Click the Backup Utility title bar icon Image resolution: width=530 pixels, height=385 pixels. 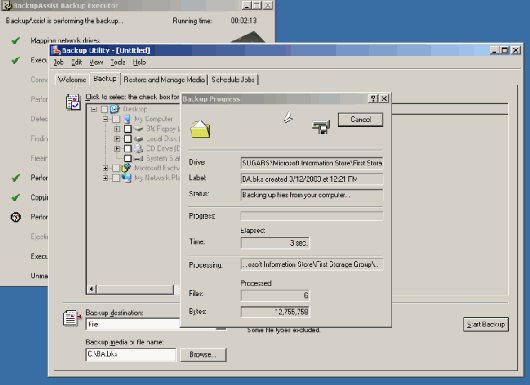tap(56, 50)
